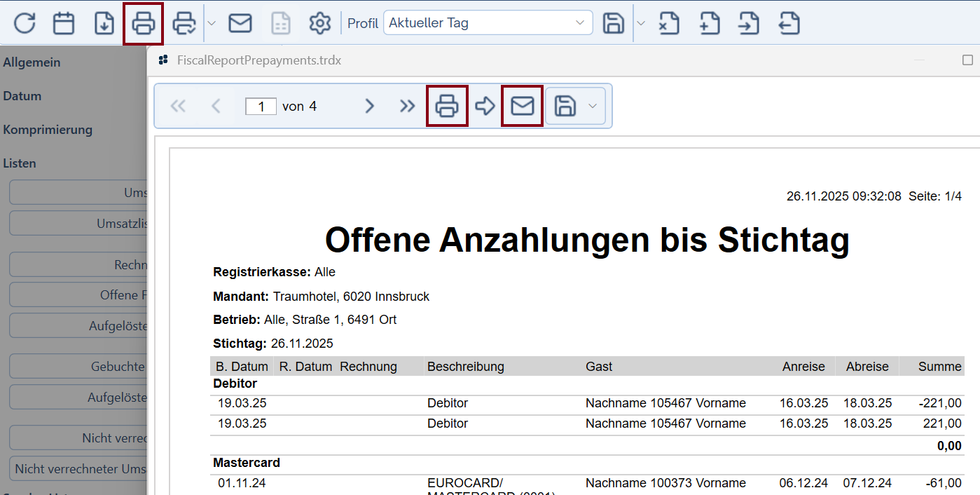Viewport: 980px width, 495px height.
Task: Click the arrival date 06.12.24
Action: [803, 483]
